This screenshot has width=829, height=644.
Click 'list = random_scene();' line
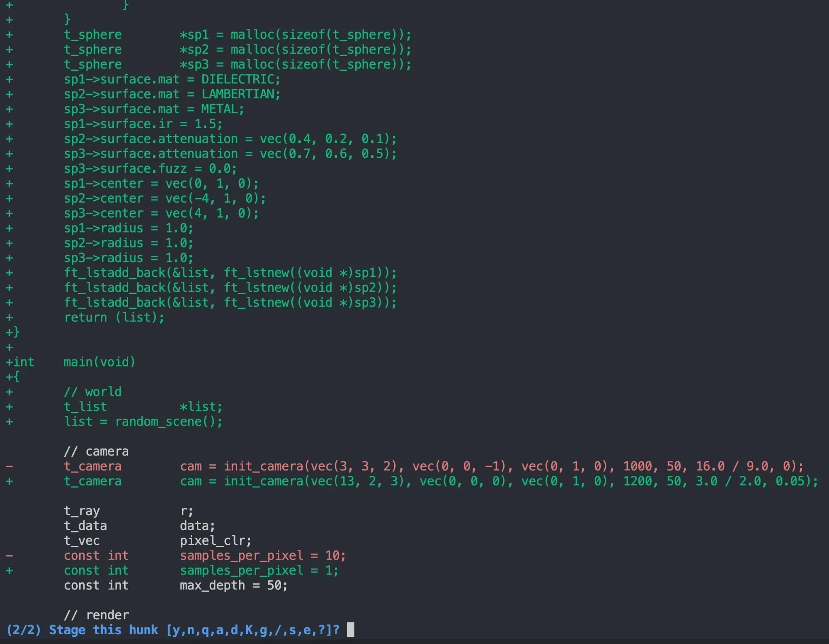(143, 422)
